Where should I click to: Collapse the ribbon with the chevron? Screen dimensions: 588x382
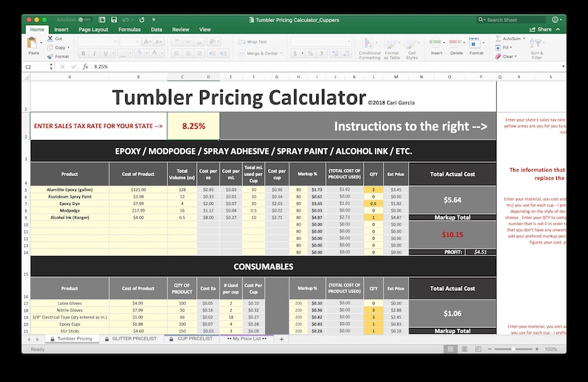pyautogui.click(x=558, y=29)
